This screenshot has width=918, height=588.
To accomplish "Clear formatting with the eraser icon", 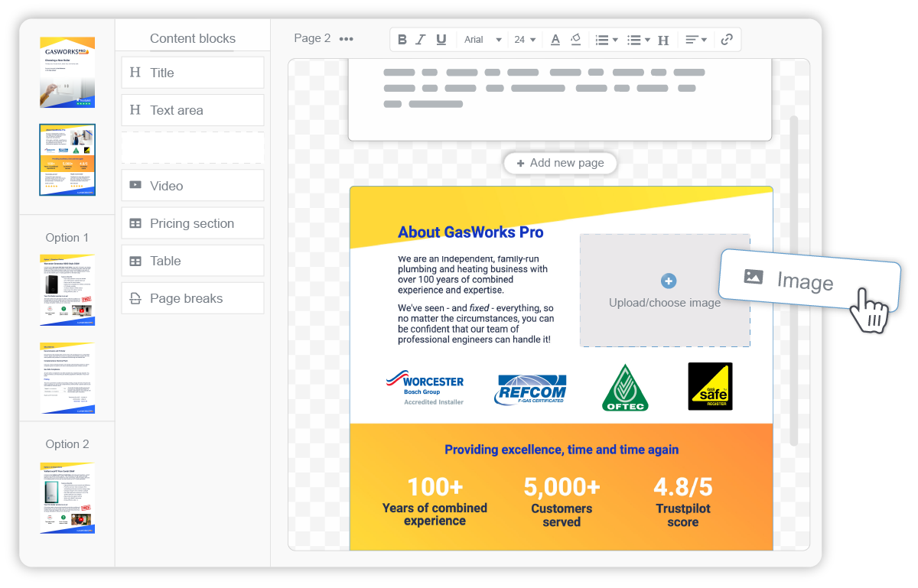I will coord(575,39).
